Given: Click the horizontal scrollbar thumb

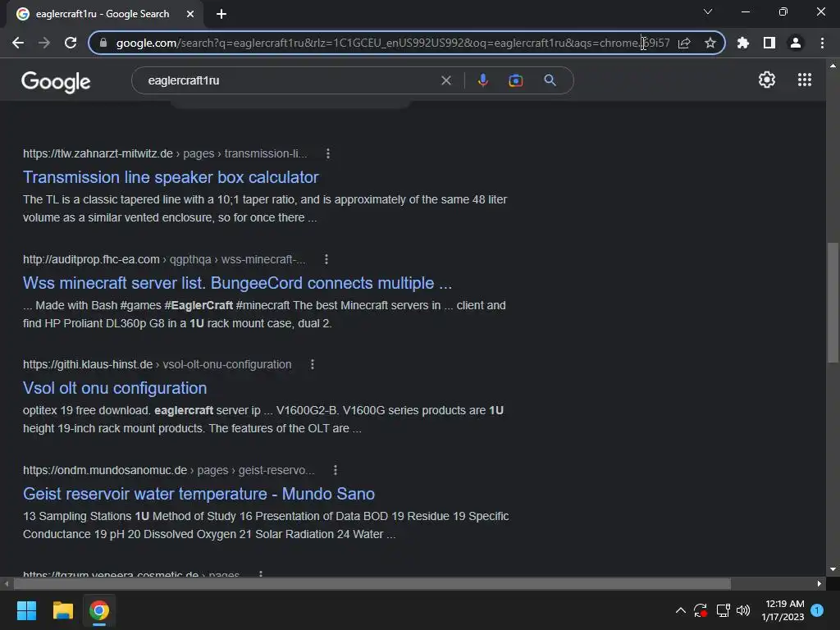Looking at the screenshot, I should pos(372,583).
